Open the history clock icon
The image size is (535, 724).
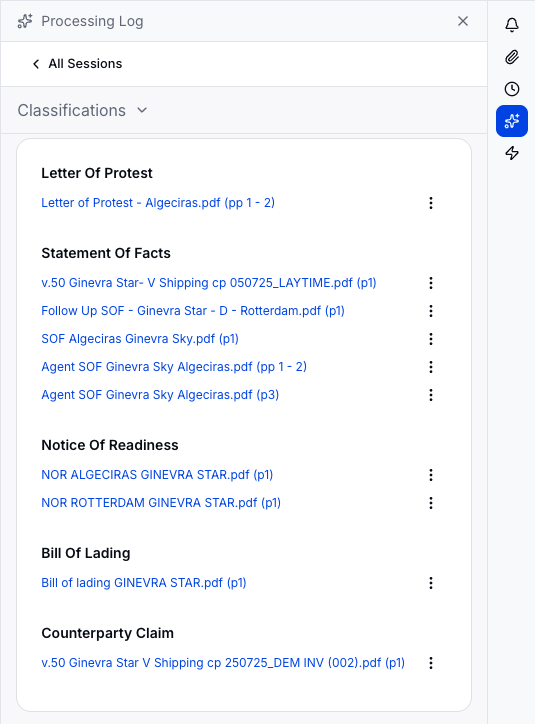pos(511,89)
